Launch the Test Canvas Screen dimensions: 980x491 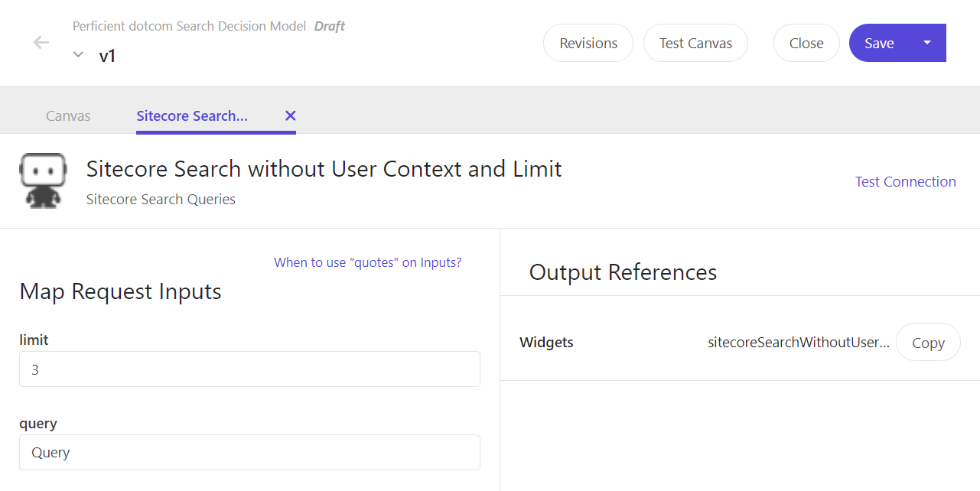click(x=695, y=43)
